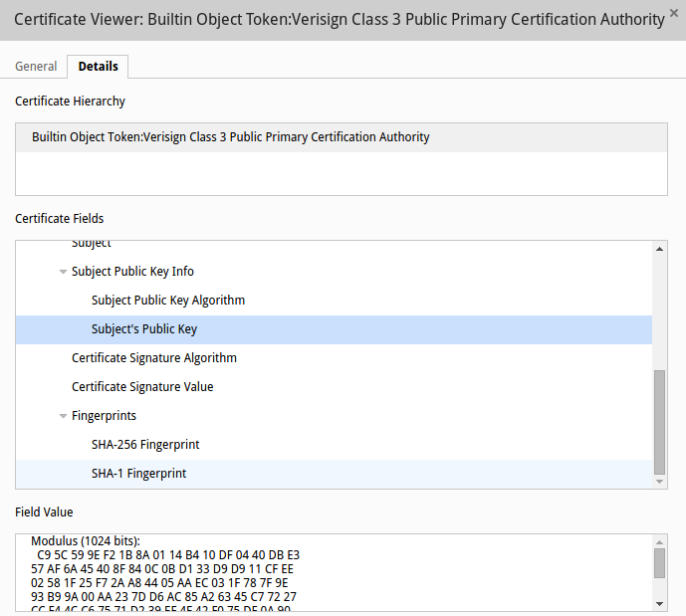Close the Certificate Viewer dialog

[674, 13]
